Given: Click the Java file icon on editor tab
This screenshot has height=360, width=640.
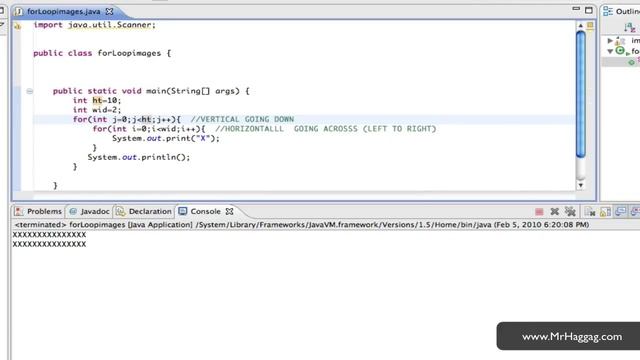Looking at the screenshot, I should [x=19, y=11].
